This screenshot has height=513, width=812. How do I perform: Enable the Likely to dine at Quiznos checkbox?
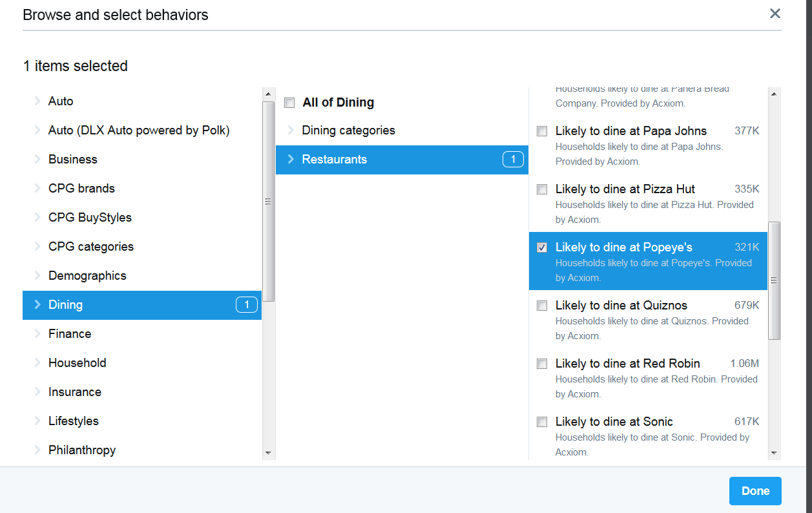click(x=542, y=306)
